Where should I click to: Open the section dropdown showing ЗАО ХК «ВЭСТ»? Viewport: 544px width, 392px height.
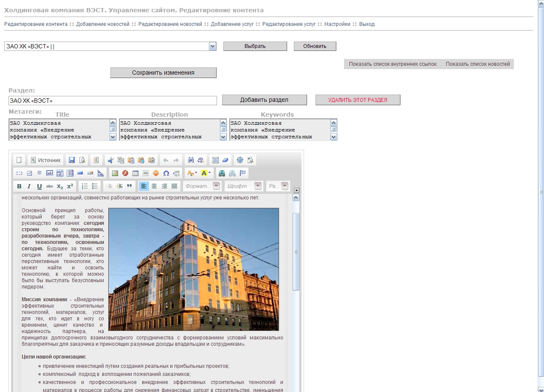[x=213, y=46]
